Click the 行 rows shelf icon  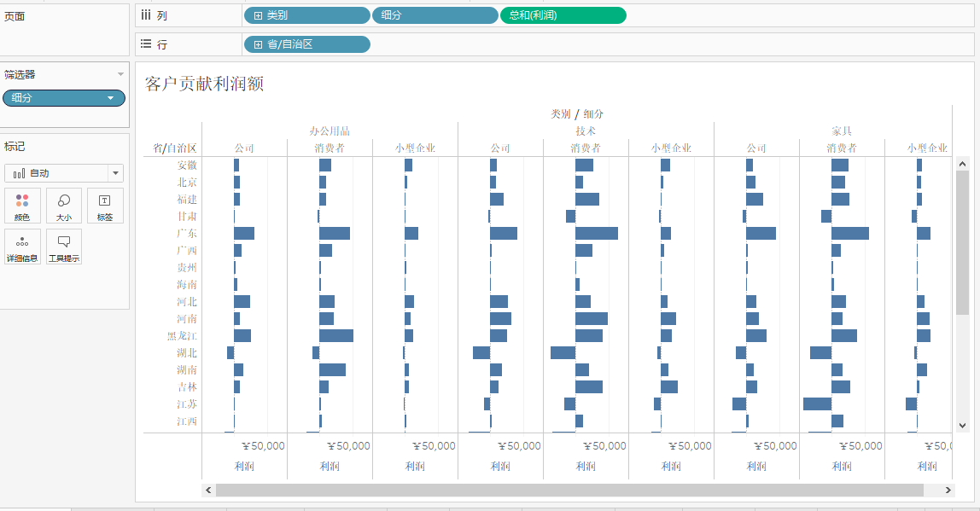(x=146, y=44)
